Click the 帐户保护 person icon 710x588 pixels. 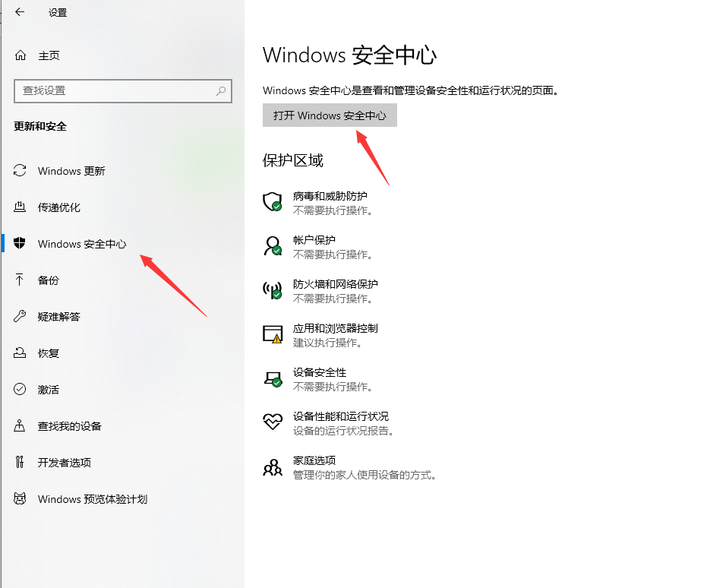(273, 246)
